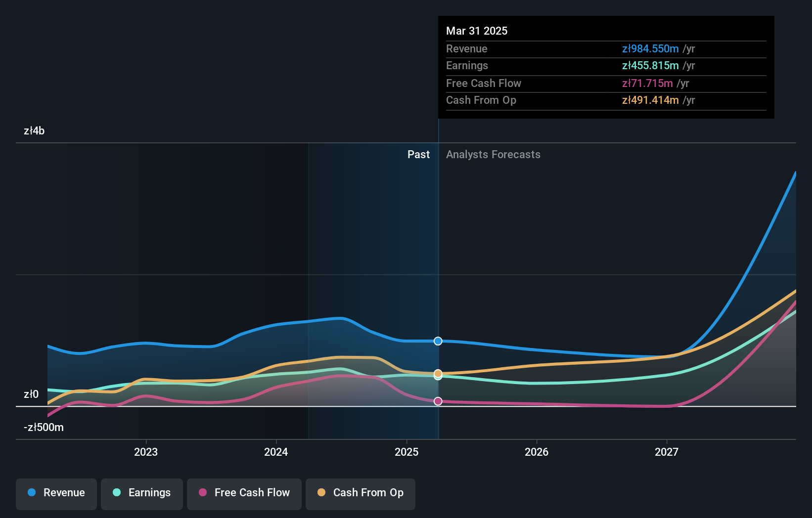Toggle the Earnings series legend button

[x=142, y=494]
